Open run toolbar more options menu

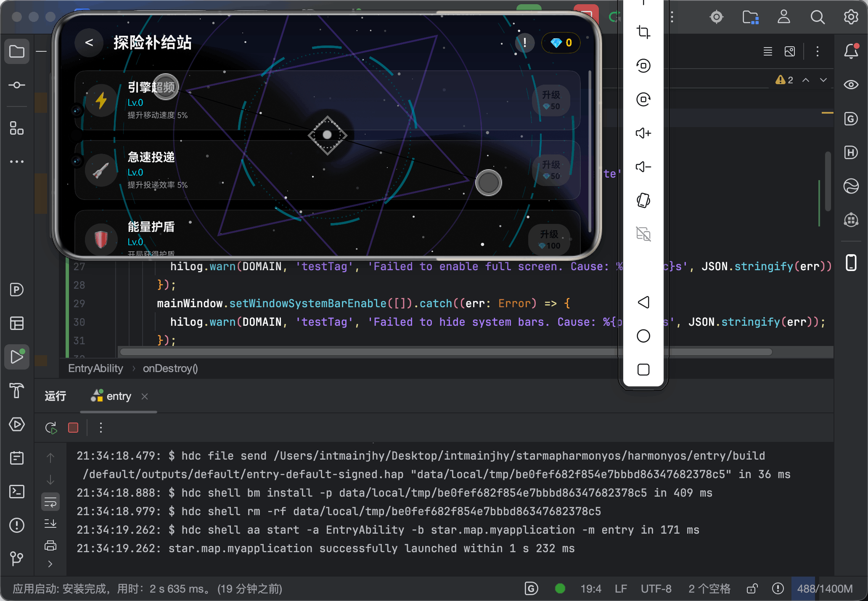pyautogui.click(x=101, y=428)
